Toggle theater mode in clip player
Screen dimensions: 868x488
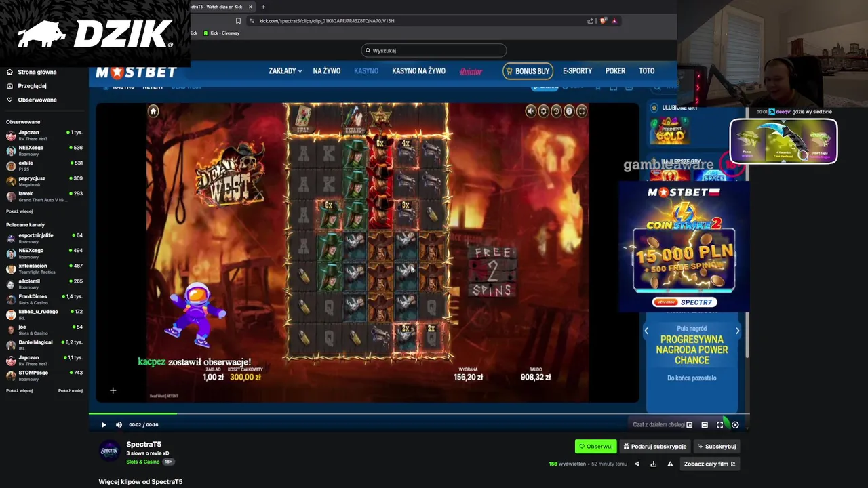(x=705, y=425)
